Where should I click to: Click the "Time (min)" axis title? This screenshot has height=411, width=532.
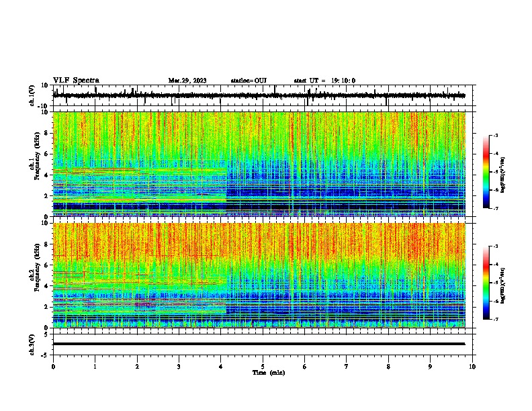[269, 373]
